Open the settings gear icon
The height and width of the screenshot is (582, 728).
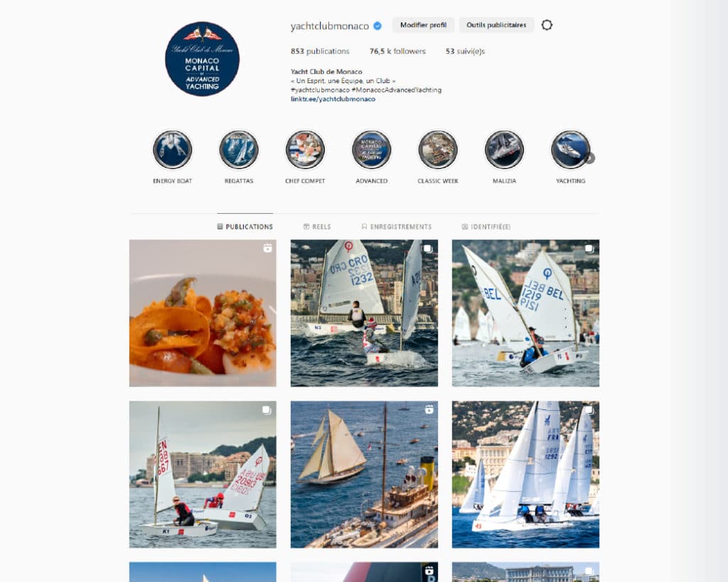click(547, 25)
